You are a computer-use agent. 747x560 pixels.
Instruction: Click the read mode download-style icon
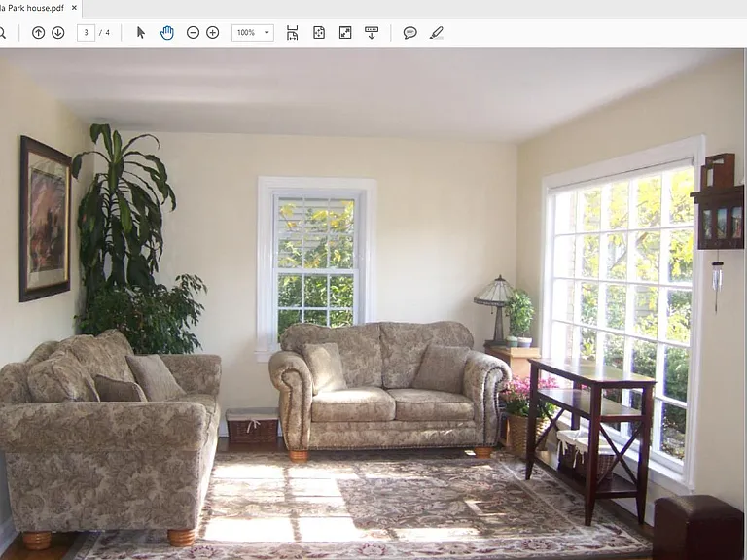click(372, 33)
